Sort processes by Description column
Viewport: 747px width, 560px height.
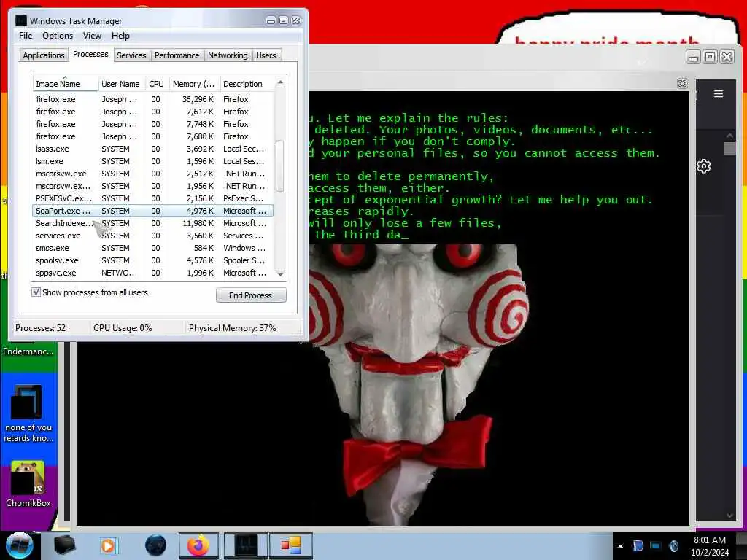(x=248, y=84)
